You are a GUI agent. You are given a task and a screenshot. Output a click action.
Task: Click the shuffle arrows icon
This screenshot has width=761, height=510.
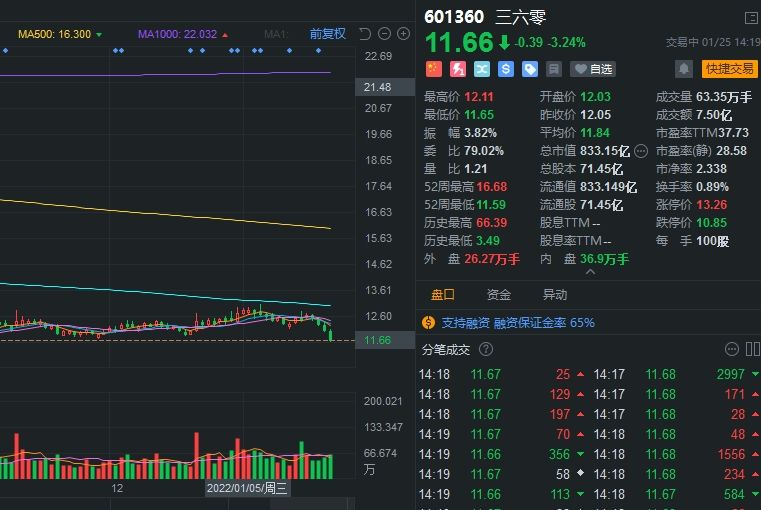[482, 69]
